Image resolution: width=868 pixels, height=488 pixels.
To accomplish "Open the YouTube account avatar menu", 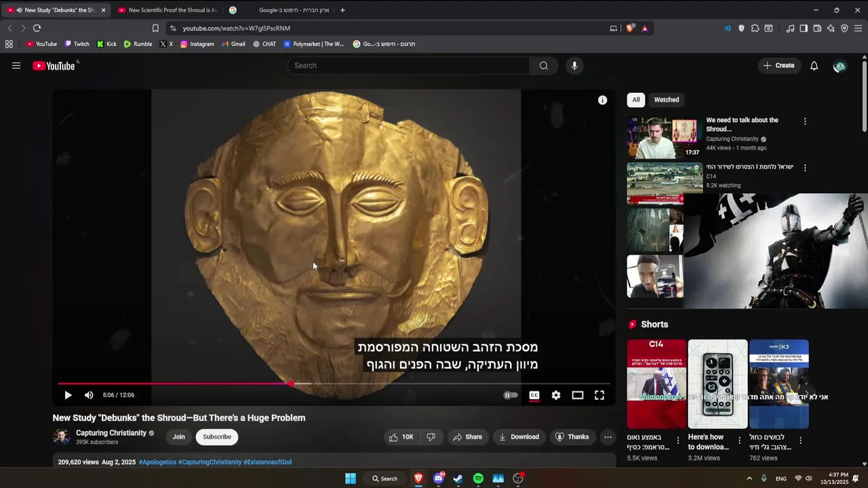I will tap(840, 66).
